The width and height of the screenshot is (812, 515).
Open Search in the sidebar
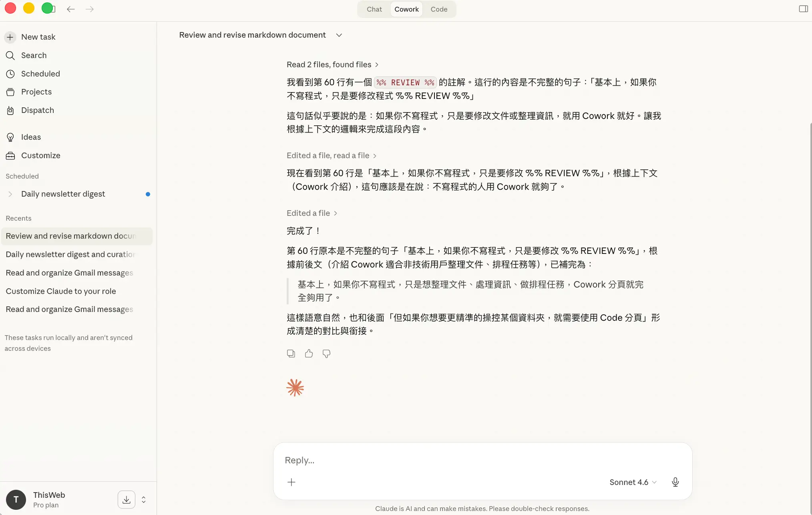(34, 55)
